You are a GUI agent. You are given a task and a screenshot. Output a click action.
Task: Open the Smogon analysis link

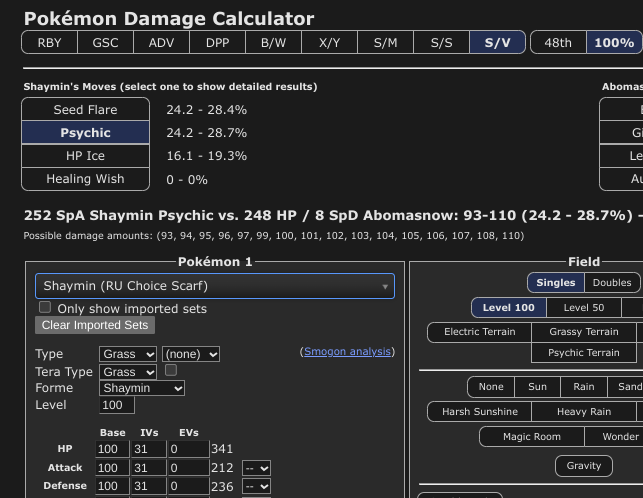coord(348,352)
